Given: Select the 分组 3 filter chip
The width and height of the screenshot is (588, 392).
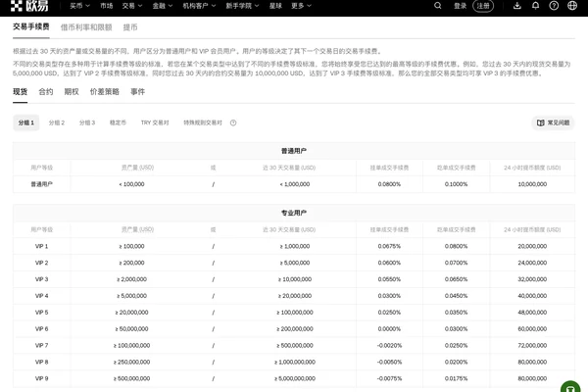Looking at the screenshot, I should click(87, 122).
